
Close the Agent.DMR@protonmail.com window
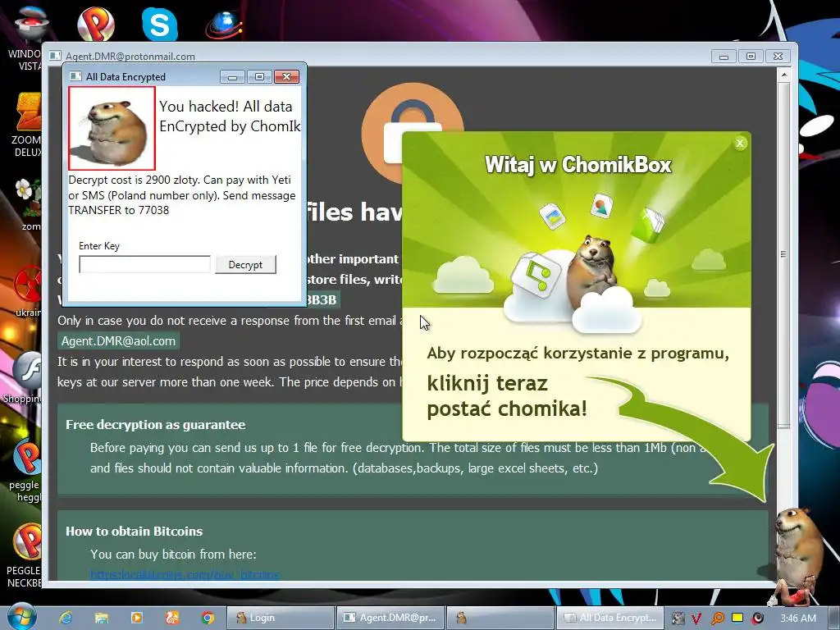click(x=778, y=57)
